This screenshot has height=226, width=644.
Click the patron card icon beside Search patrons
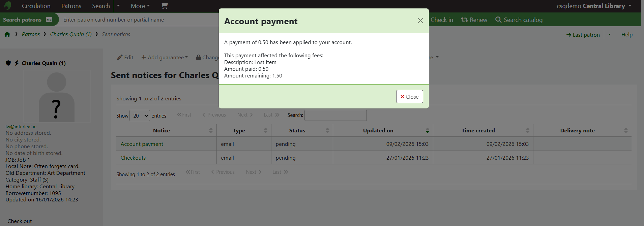coord(49,20)
